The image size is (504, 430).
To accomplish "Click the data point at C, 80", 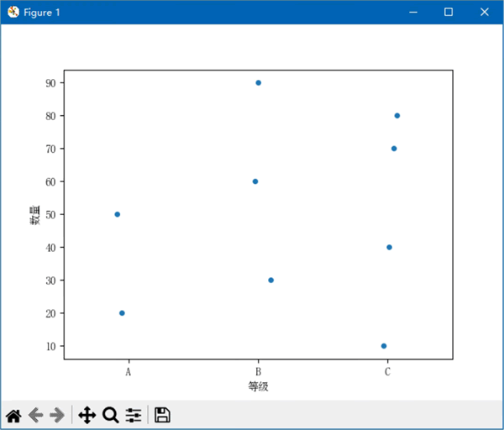I will 397,116.
